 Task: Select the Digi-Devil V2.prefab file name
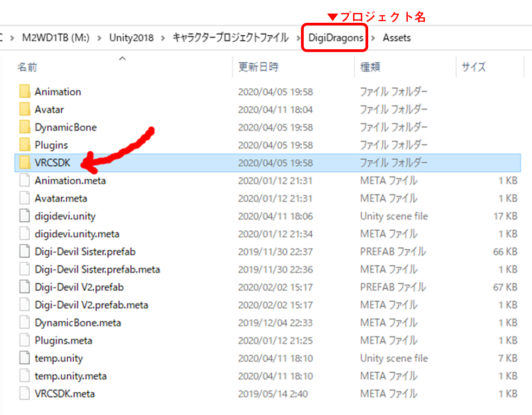tap(79, 287)
